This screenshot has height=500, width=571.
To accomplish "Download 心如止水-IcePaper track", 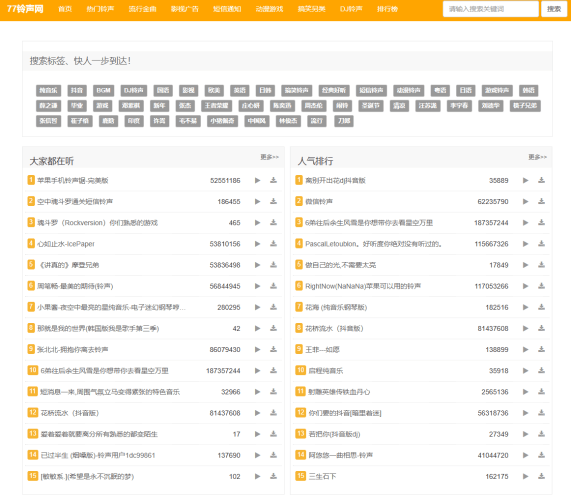I will [273, 244].
